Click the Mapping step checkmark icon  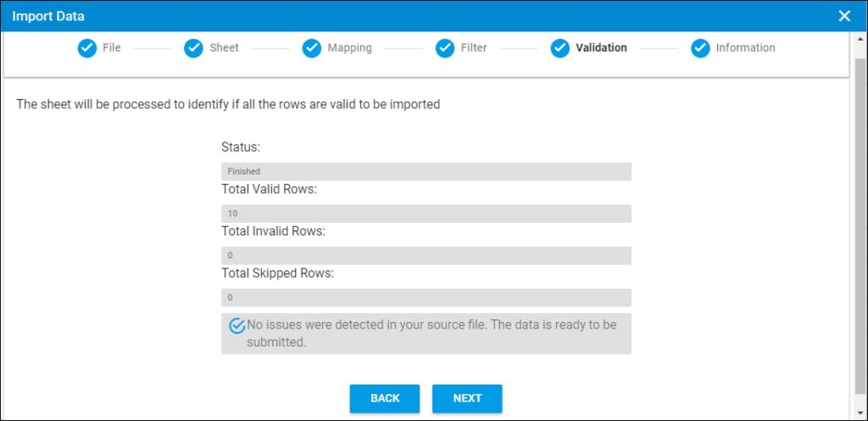[312, 48]
